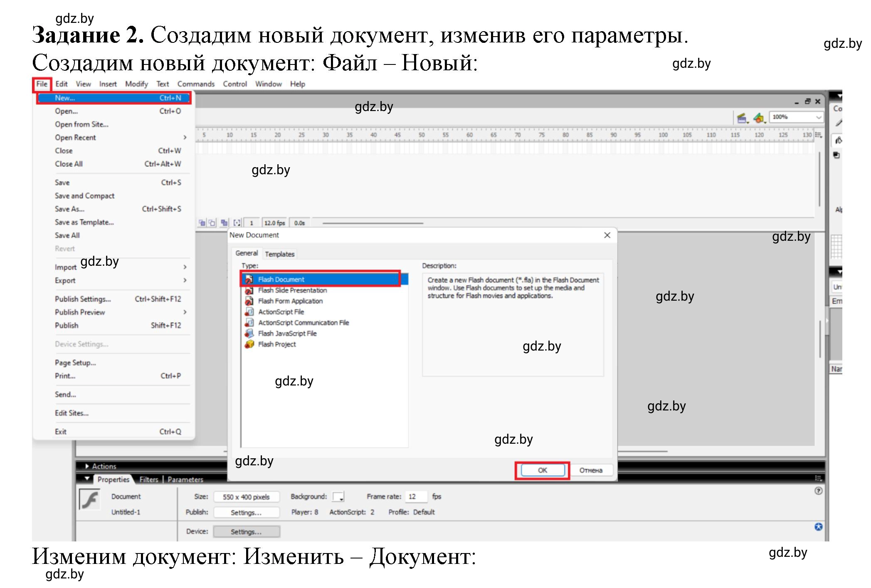Expand the Import submenu
The height and width of the screenshot is (588, 871).
[x=185, y=267]
